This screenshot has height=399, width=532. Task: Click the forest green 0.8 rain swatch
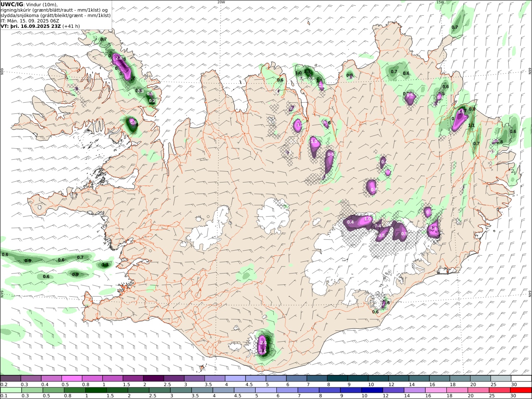[74, 390]
